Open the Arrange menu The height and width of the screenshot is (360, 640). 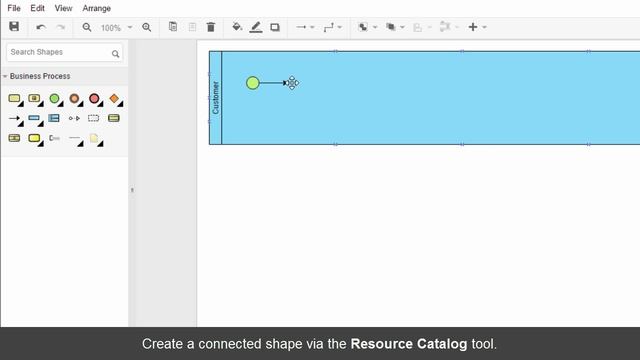(96, 8)
